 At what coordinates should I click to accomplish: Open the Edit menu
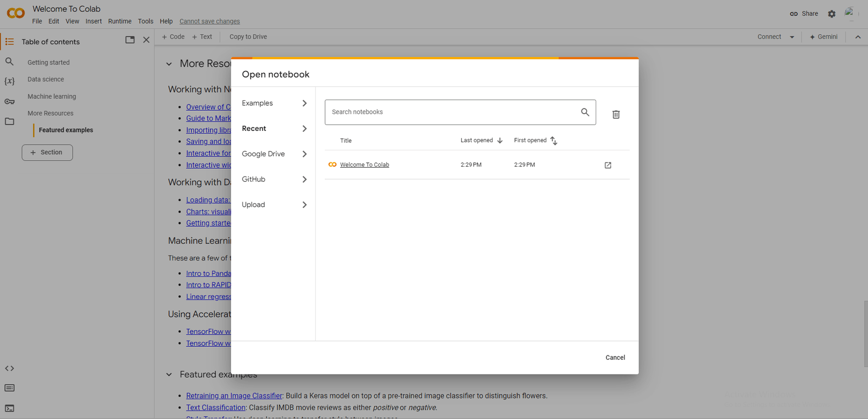54,21
